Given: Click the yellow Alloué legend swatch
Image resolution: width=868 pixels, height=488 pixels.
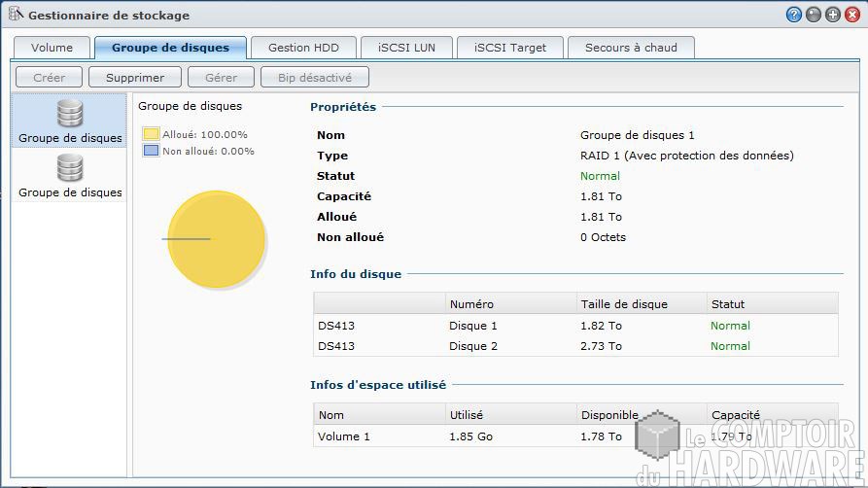Looking at the screenshot, I should tap(151, 134).
